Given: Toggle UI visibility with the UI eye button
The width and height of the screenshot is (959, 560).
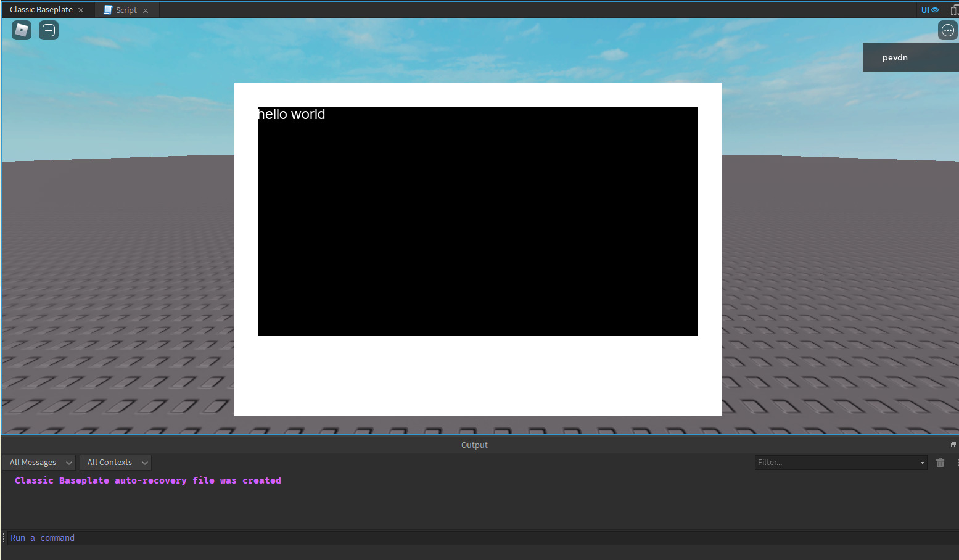Looking at the screenshot, I should point(930,9).
